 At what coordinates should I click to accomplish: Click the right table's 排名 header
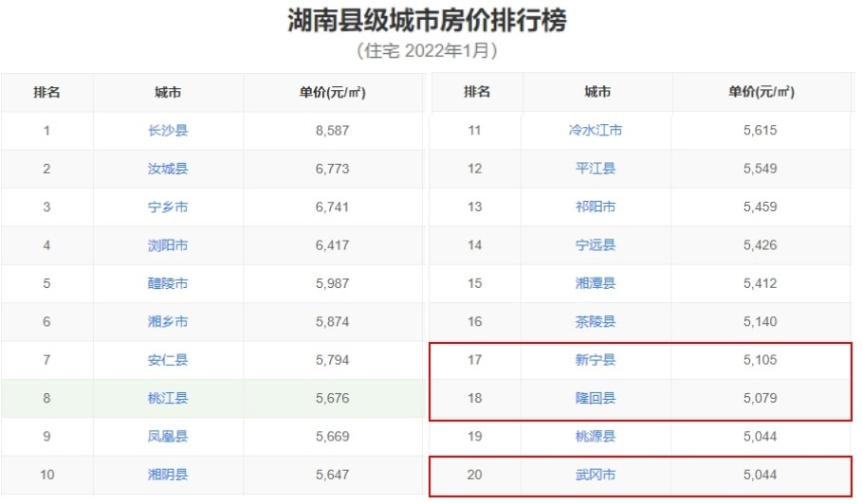[477, 92]
